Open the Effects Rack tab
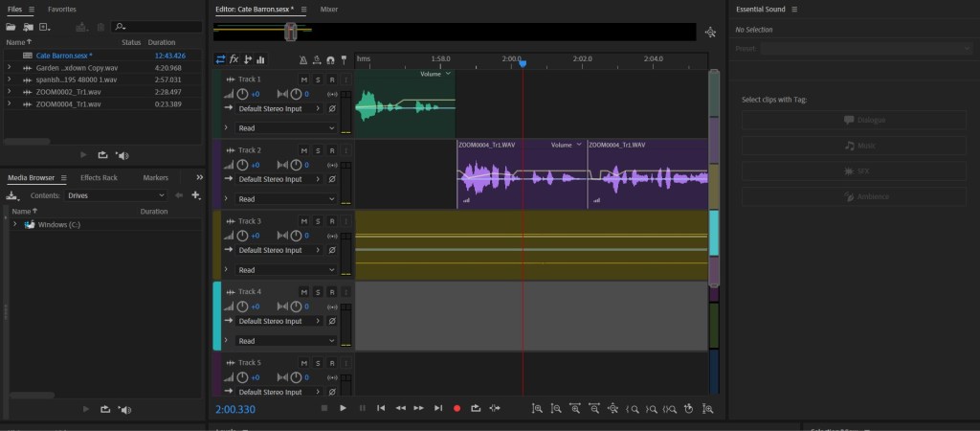 99,177
